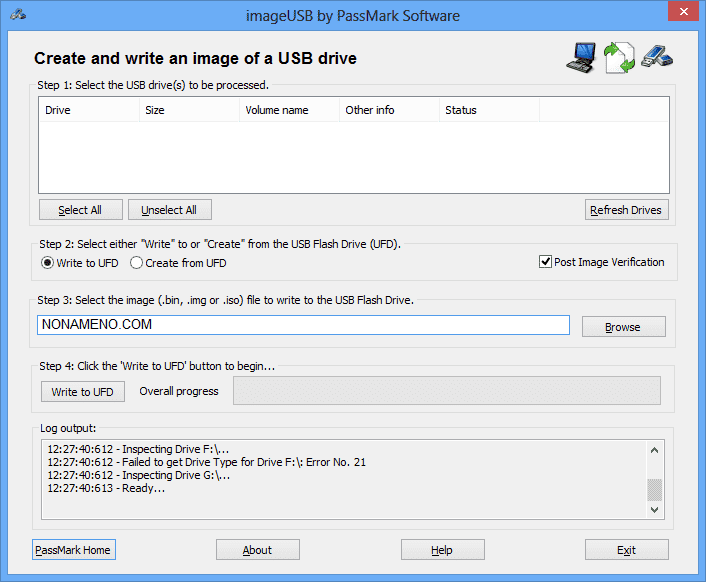
Task: Choose the Create from UFD radio option
Action: point(136,263)
